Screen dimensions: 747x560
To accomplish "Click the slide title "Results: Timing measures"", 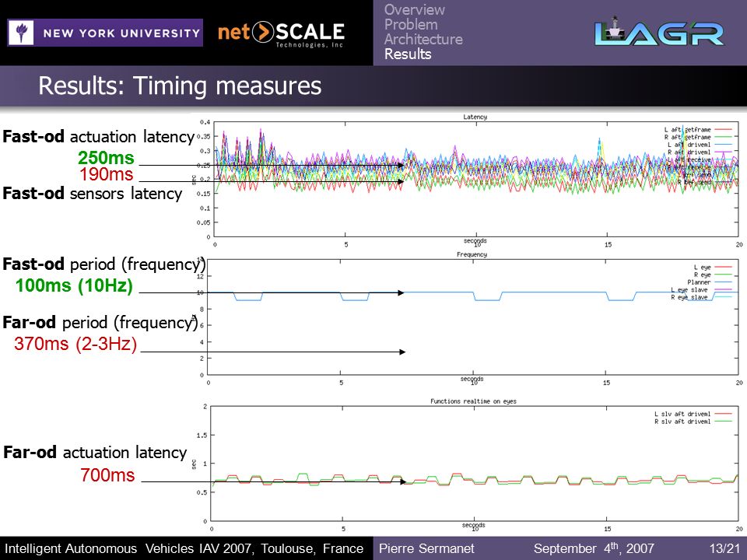I will click(x=180, y=86).
